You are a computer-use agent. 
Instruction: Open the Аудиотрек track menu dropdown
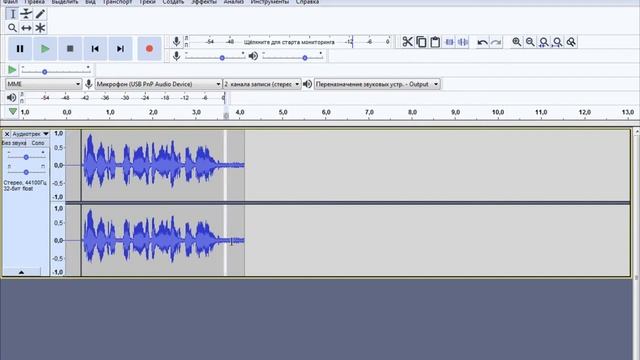tap(30, 134)
